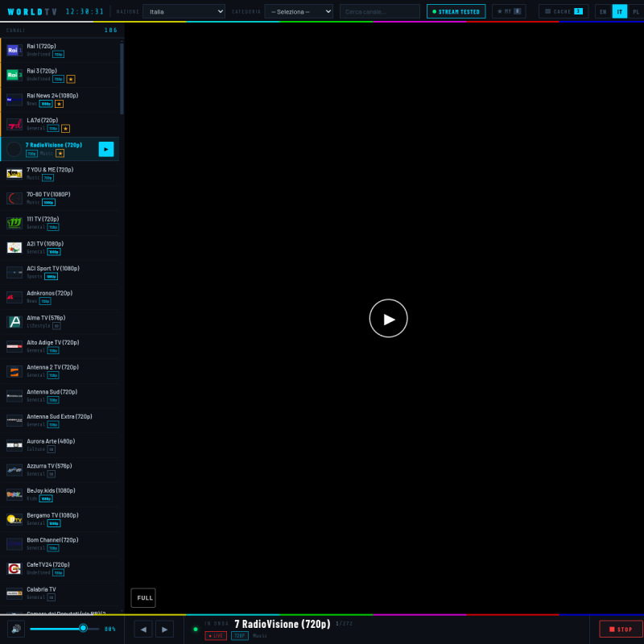Screen dimensions: 644x644
Task: Select Calabria TV channel logo
Action: pos(14,593)
